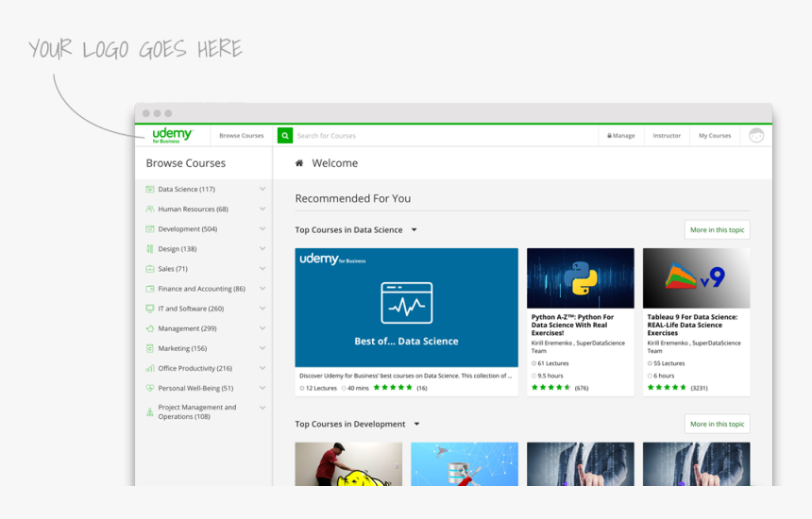Viewport: 812px width, 519px height.
Task: Click the home icon beside Welcome
Action: pos(299,163)
